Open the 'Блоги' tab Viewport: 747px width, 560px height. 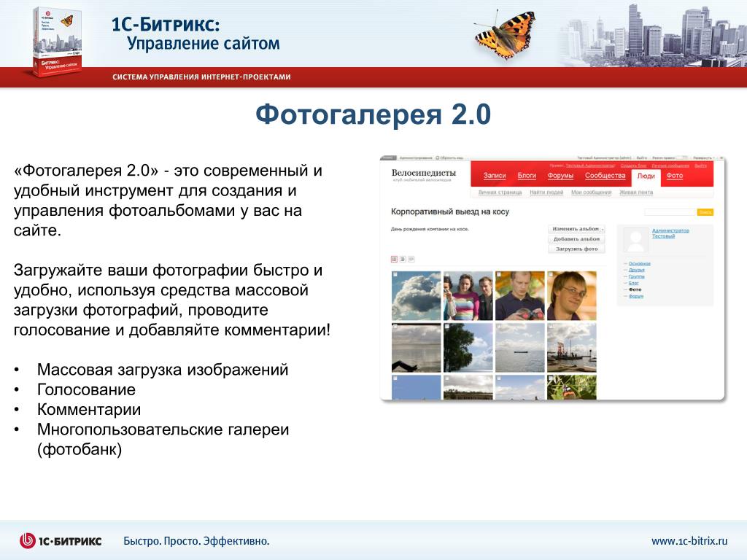527,176
